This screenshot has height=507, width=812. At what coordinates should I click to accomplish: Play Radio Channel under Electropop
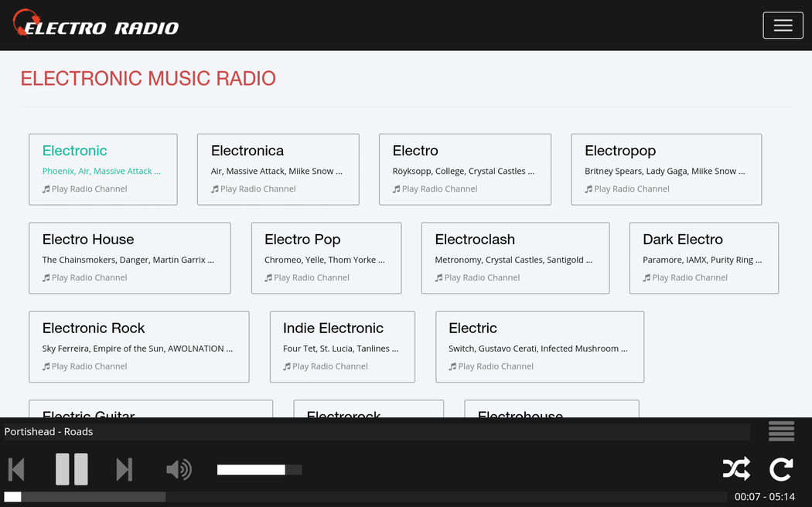[x=632, y=189]
